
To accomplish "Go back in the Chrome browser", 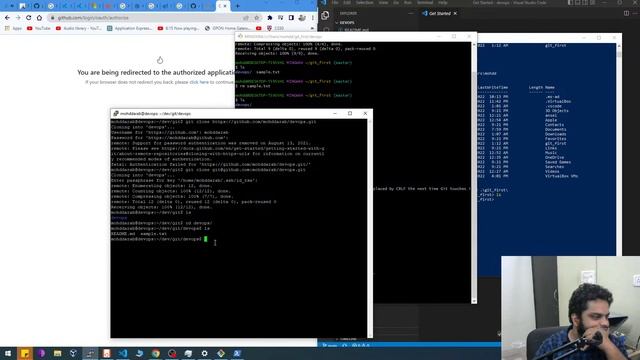I will click(x=7, y=18).
